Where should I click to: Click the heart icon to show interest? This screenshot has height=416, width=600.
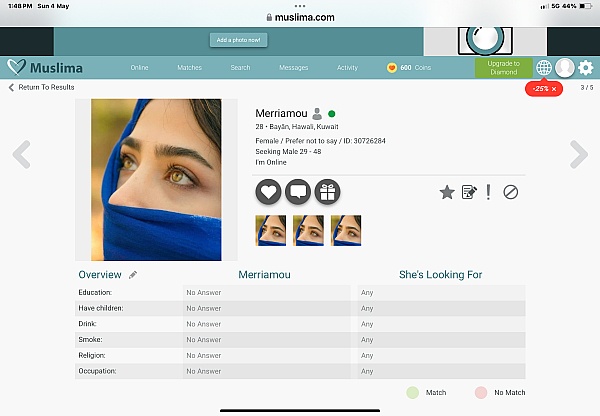[269, 192]
